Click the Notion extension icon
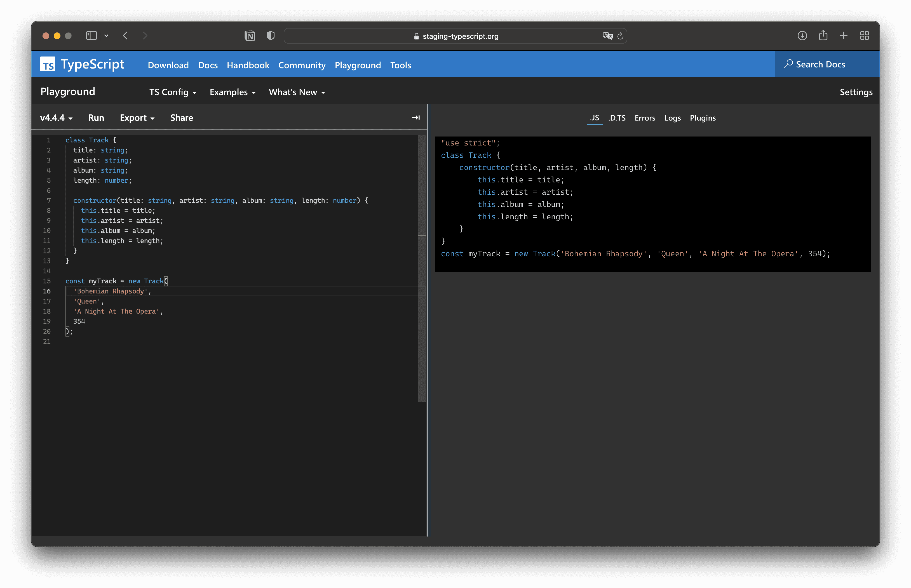Image resolution: width=911 pixels, height=588 pixels. tap(250, 36)
